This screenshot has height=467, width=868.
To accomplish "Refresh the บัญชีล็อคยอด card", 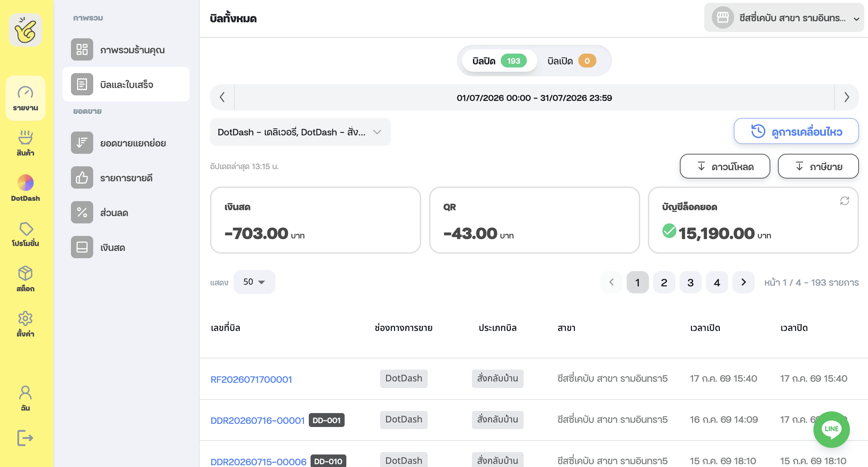I will (x=845, y=201).
